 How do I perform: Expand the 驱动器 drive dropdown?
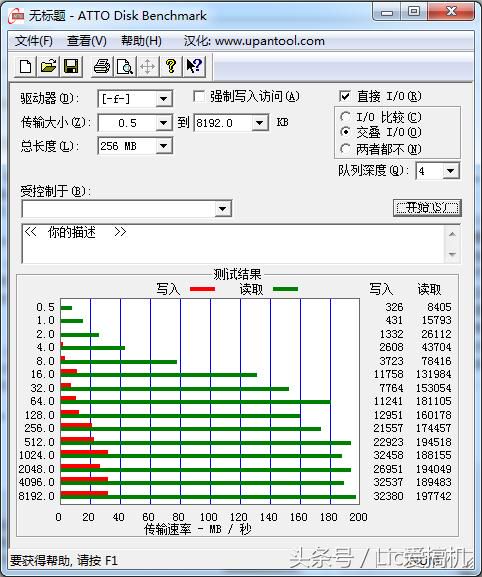163,99
